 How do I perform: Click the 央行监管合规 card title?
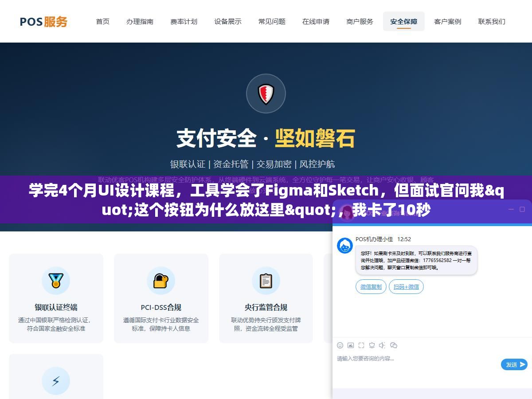coord(266,307)
